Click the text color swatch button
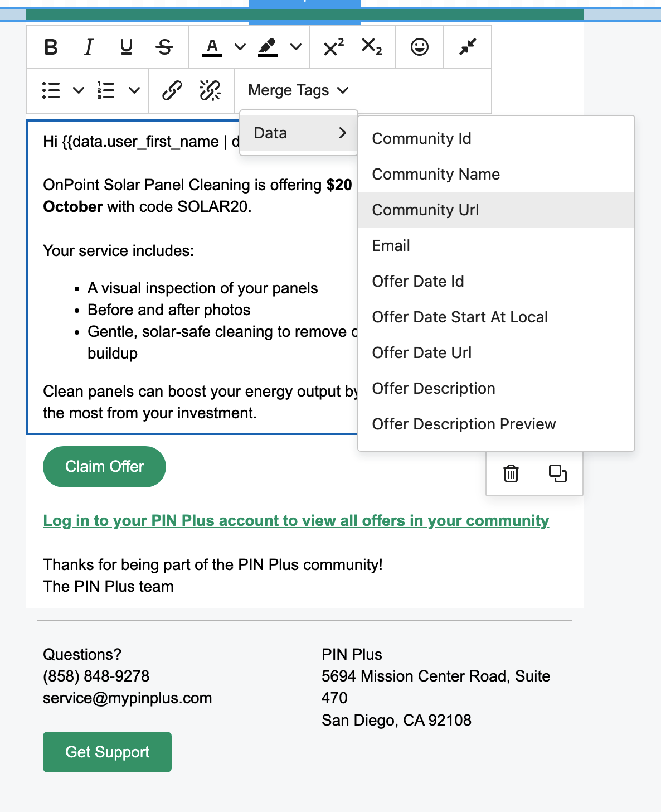Screen dimensions: 661x812 coord(212,47)
